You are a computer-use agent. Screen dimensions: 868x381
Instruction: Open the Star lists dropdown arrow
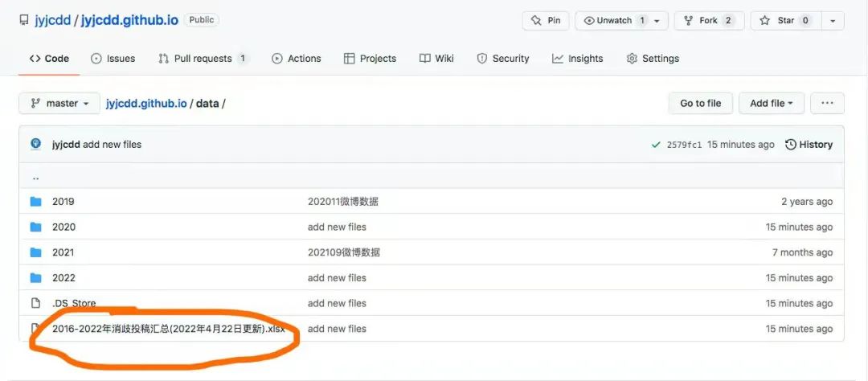[x=833, y=20]
